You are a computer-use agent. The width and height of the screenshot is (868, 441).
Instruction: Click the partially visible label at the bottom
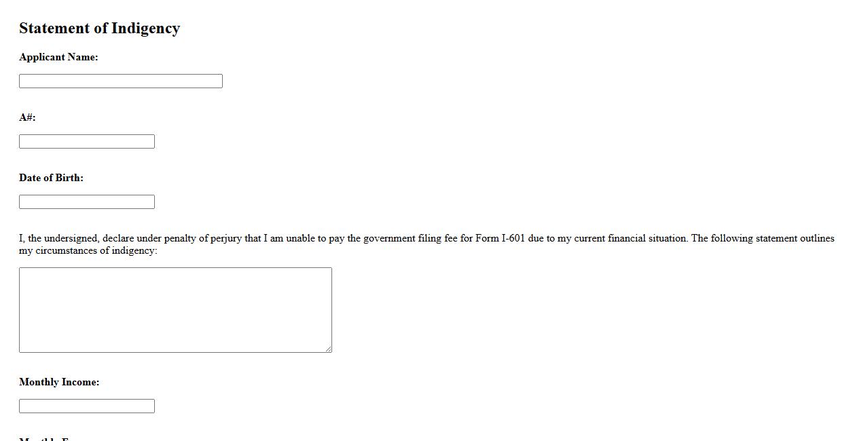tap(46, 438)
